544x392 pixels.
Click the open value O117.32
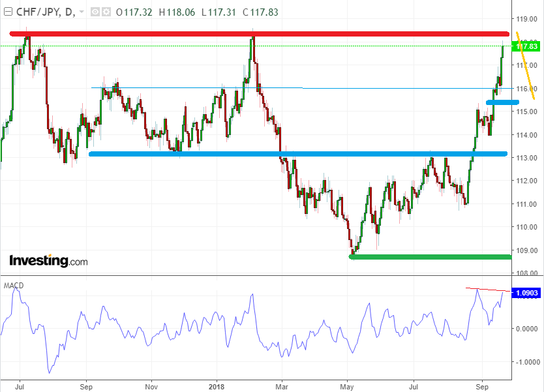pyautogui.click(x=134, y=12)
